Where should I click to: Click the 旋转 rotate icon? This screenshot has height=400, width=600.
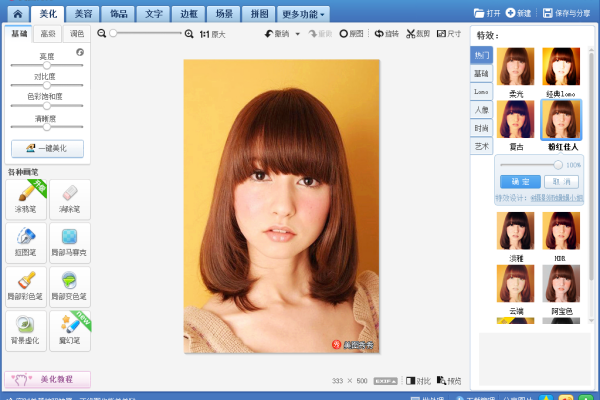point(385,34)
